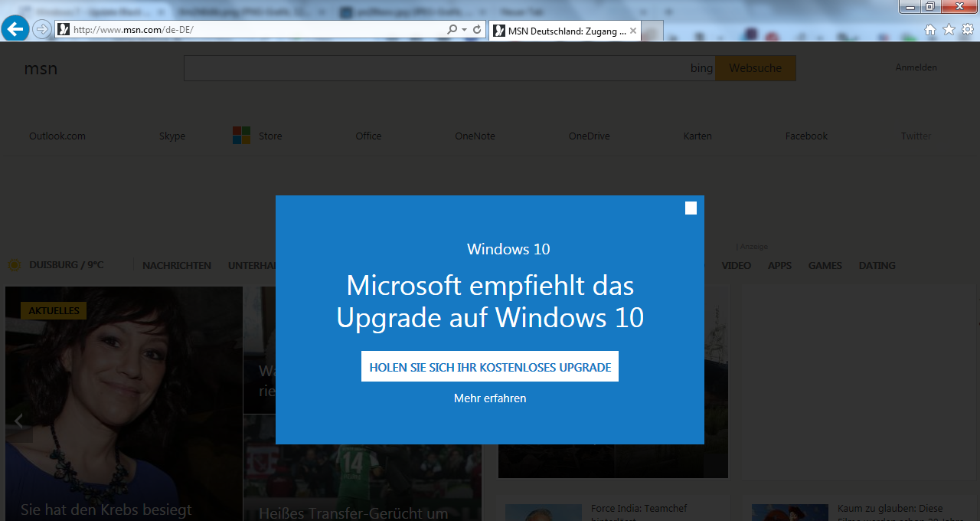Click the Microsoft Store colored logo icon
980x521 pixels.
click(241, 136)
